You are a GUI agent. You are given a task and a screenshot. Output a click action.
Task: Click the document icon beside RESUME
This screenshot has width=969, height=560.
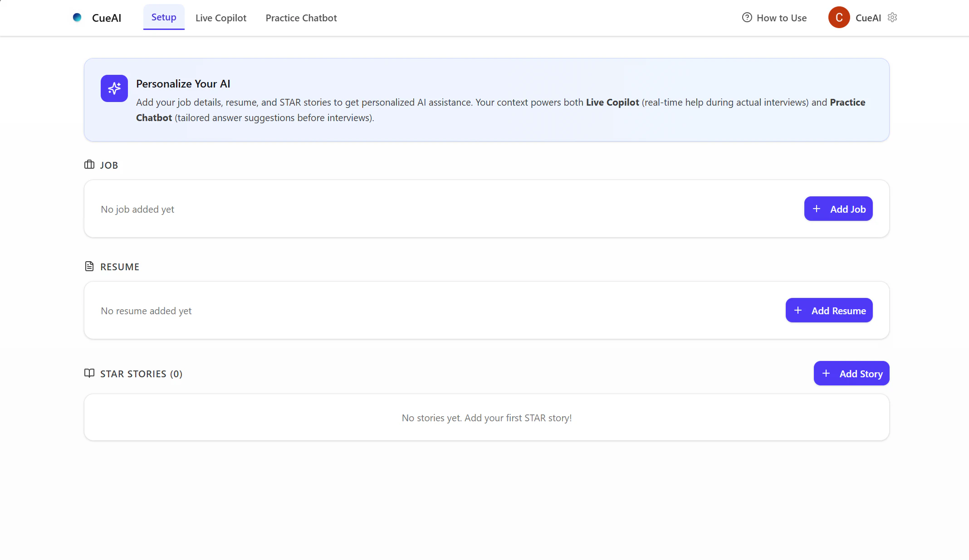pyautogui.click(x=89, y=266)
